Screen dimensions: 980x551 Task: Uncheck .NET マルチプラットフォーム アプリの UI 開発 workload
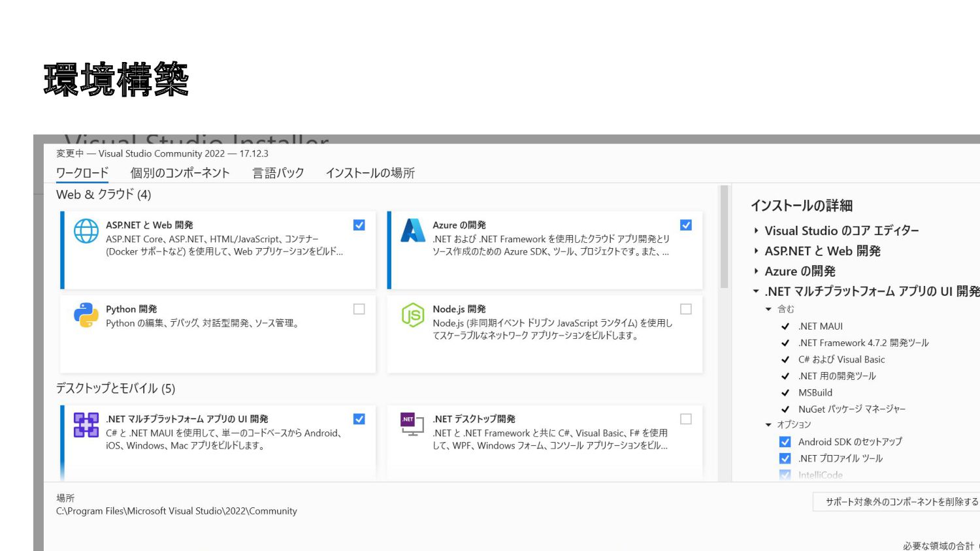click(359, 419)
